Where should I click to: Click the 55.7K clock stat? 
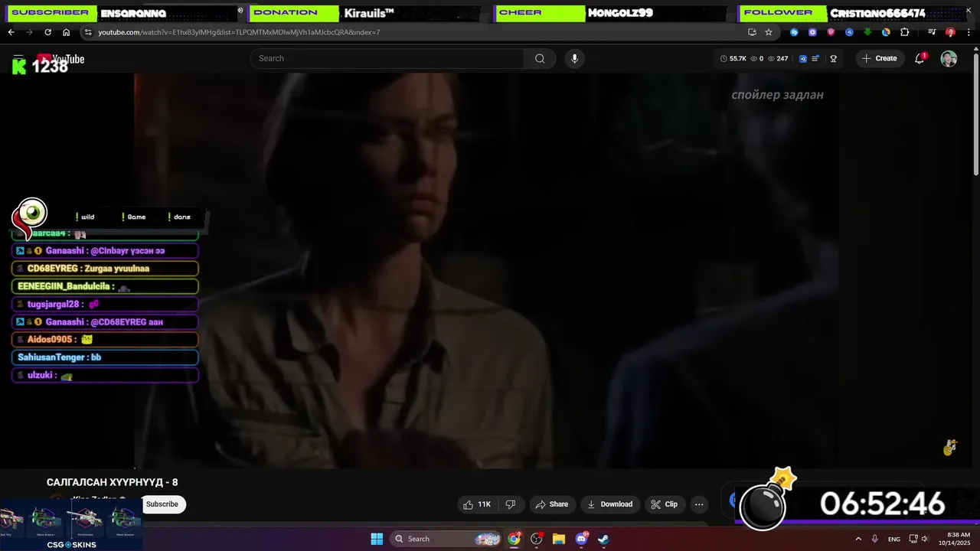(733, 58)
